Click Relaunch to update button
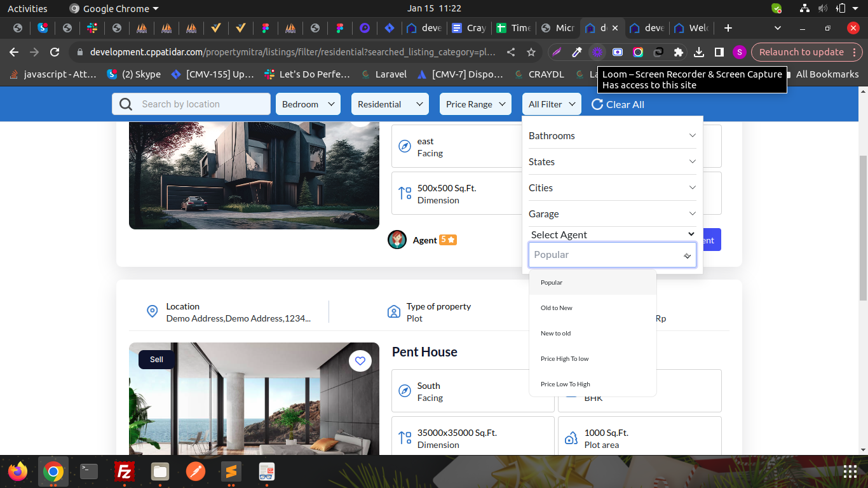The image size is (868, 488). 801,52
